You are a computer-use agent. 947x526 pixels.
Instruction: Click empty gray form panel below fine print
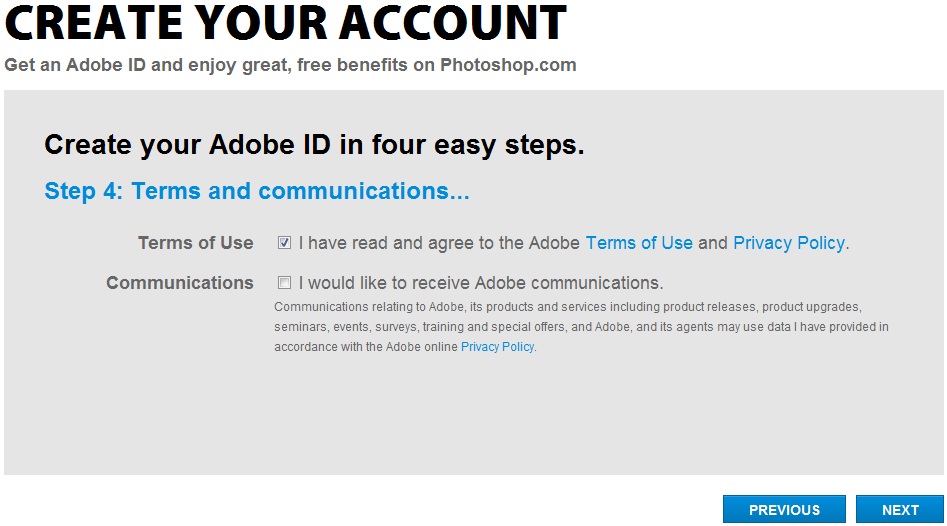tap(474, 417)
